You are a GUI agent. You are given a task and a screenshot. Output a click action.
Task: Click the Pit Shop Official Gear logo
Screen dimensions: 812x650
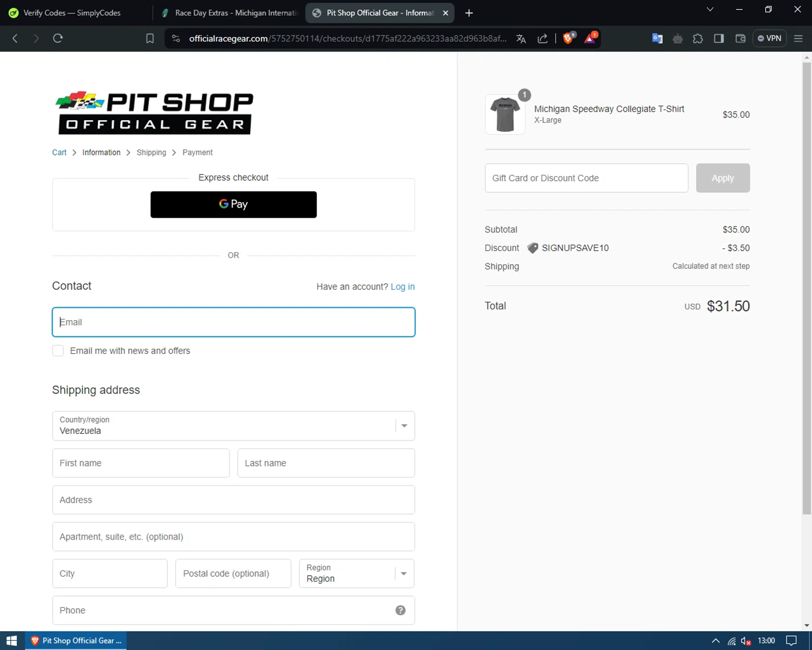click(154, 113)
